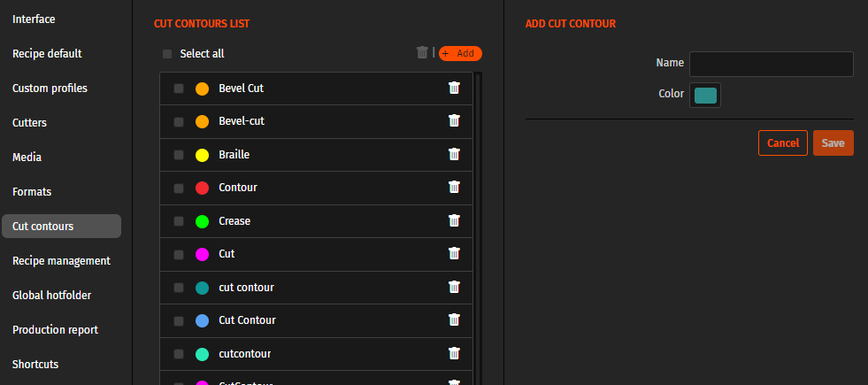This screenshot has width=868, height=385.
Task: Open the teal Color swatch picker
Action: pyautogui.click(x=705, y=96)
